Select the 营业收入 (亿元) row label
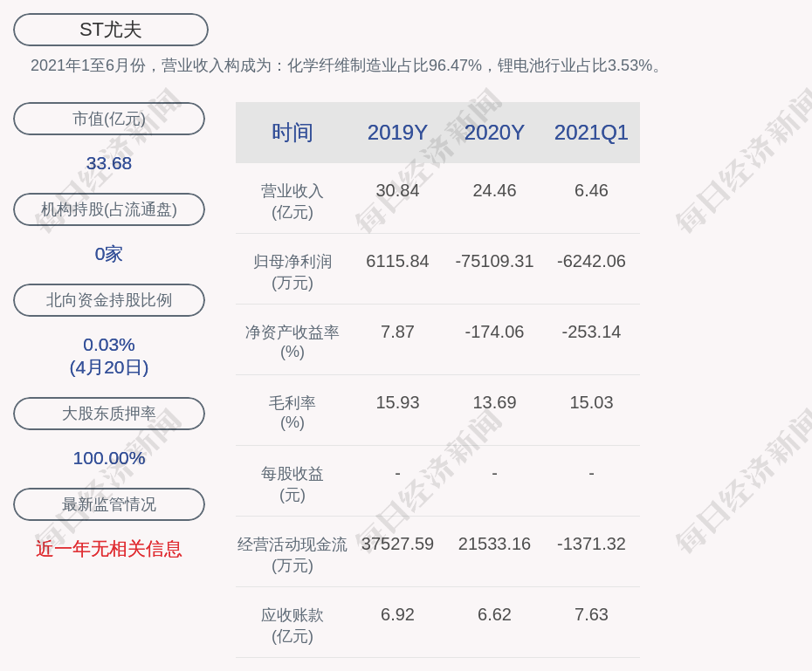Viewport: 812px width, 671px height. click(292, 202)
